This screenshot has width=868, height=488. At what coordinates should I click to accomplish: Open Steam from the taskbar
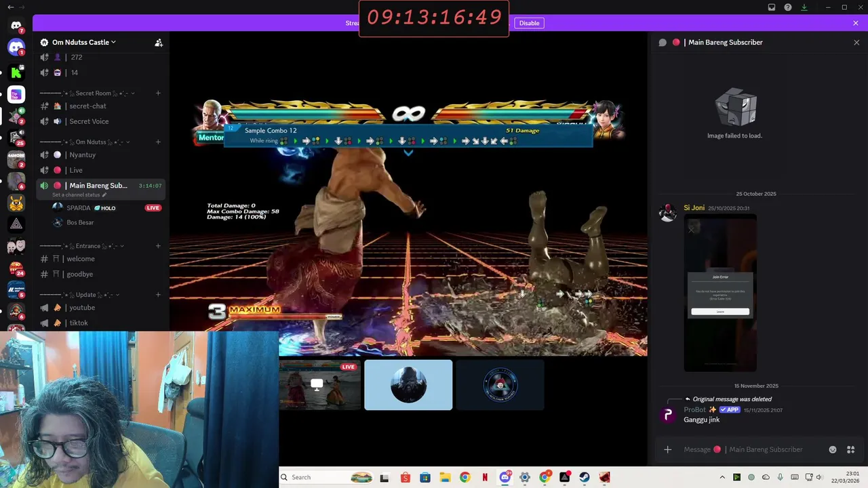[584, 477]
